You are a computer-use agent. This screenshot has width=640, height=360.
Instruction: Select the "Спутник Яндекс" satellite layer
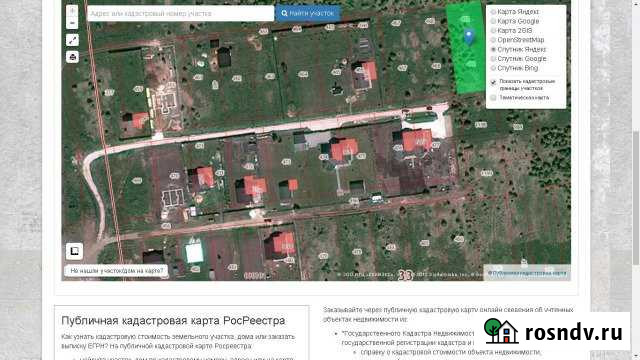coord(493,49)
